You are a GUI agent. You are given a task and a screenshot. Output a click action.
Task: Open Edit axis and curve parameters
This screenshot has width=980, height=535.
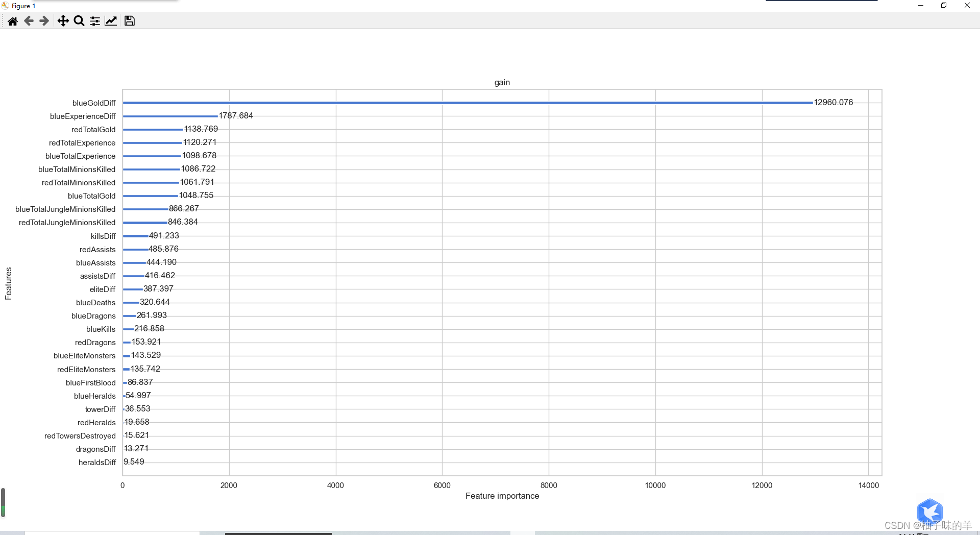pos(111,21)
